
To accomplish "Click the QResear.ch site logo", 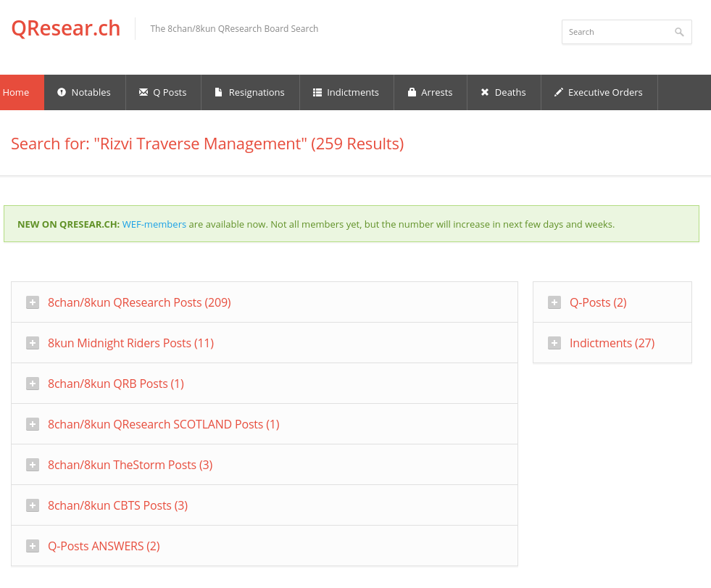I will click(66, 28).
